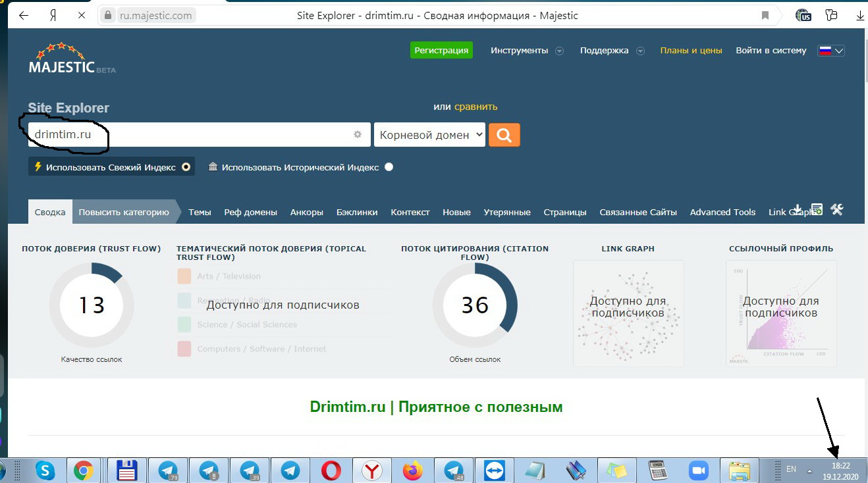Image resolution: width=868 pixels, height=483 pixels.
Task: Click the export download icon by Link Graph
Action: click(797, 209)
